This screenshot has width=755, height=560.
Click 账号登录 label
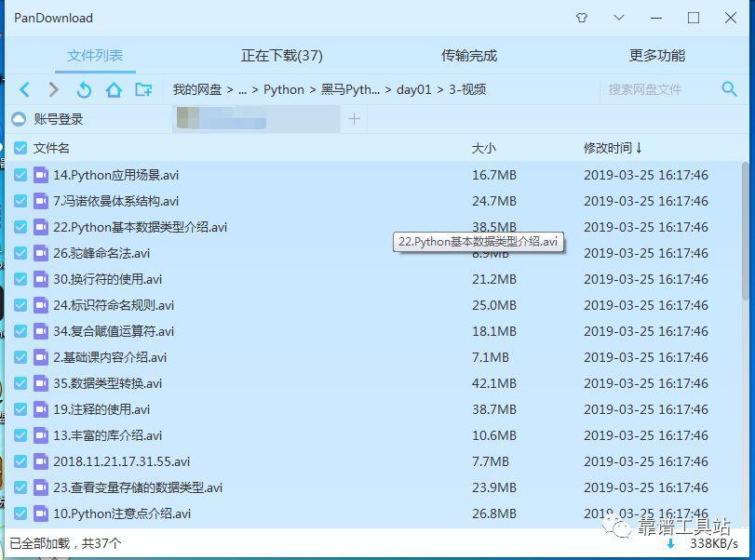59,119
